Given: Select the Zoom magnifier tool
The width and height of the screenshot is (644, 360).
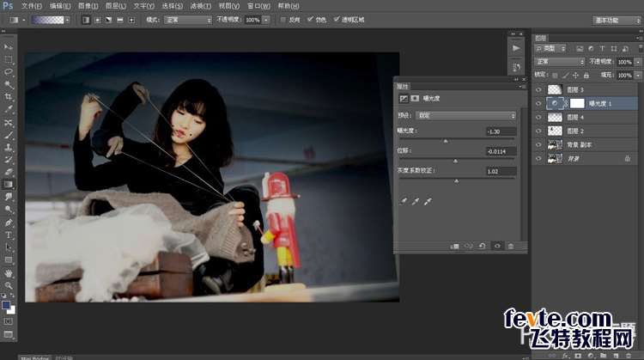Looking at the screenshot, I should pyautogui.click(x=9, y=285).
